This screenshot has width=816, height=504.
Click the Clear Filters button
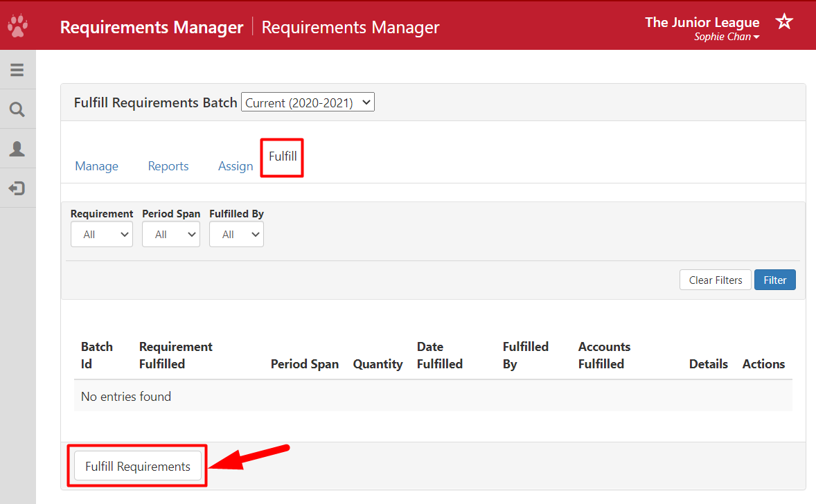[715, 280]
